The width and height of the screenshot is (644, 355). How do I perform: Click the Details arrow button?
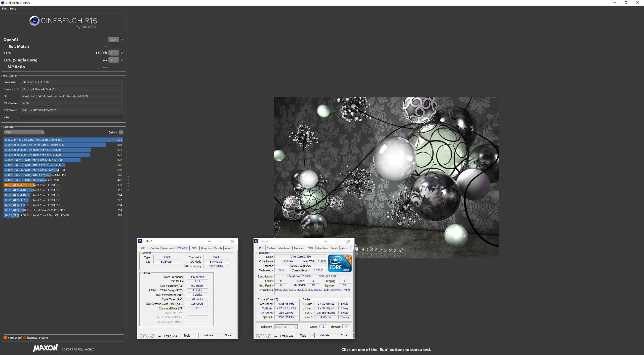click(121, 132)
